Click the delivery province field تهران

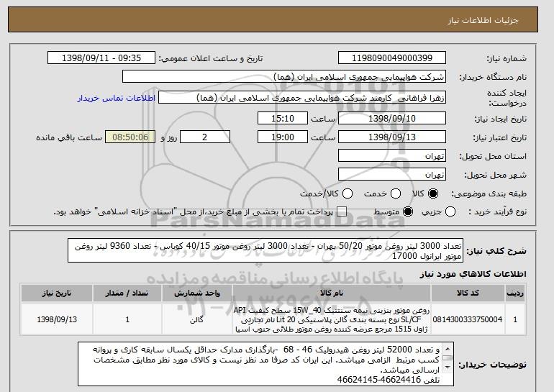tap(392, 156)
